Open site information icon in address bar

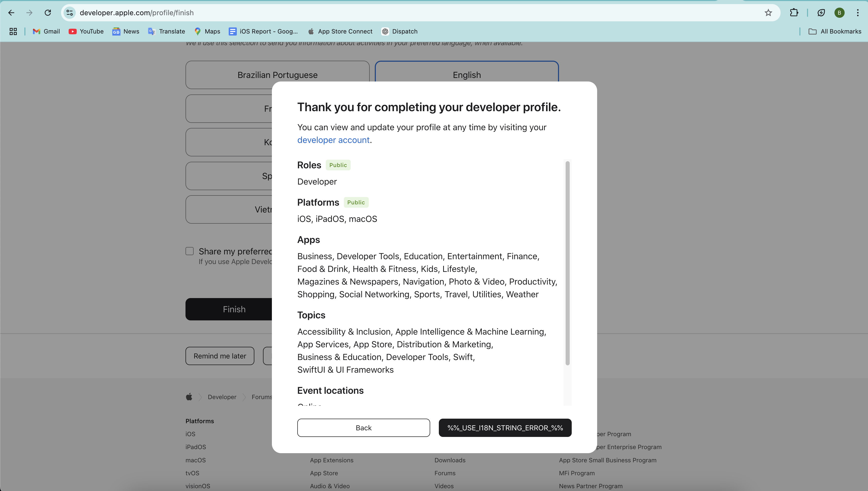(70, 13)
